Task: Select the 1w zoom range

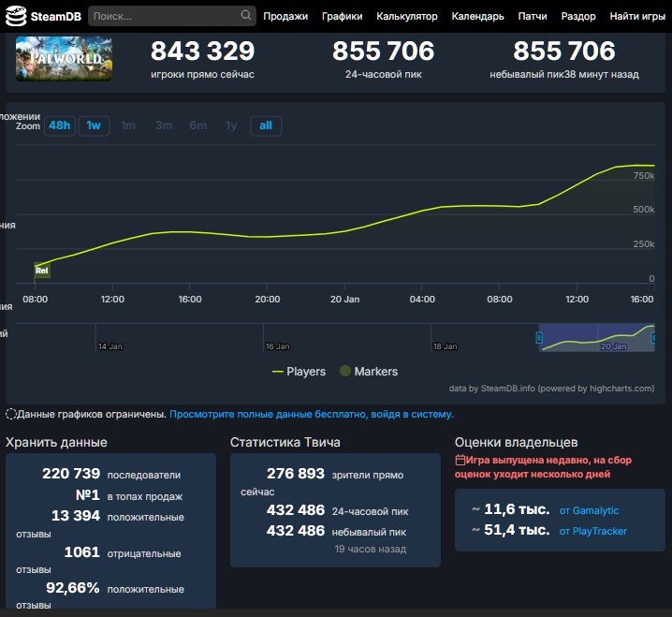Action: [94, 125]
